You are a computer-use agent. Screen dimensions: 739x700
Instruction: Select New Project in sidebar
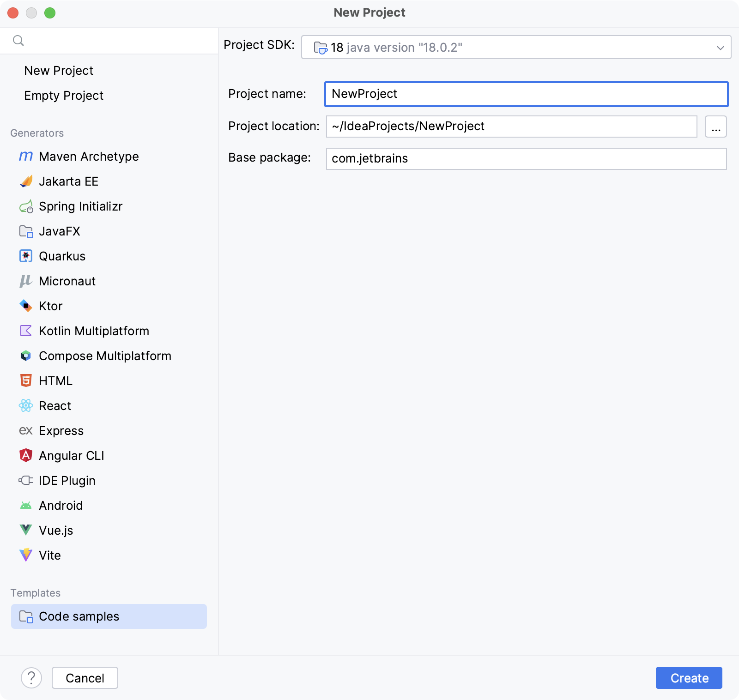(x=59, y=71)
